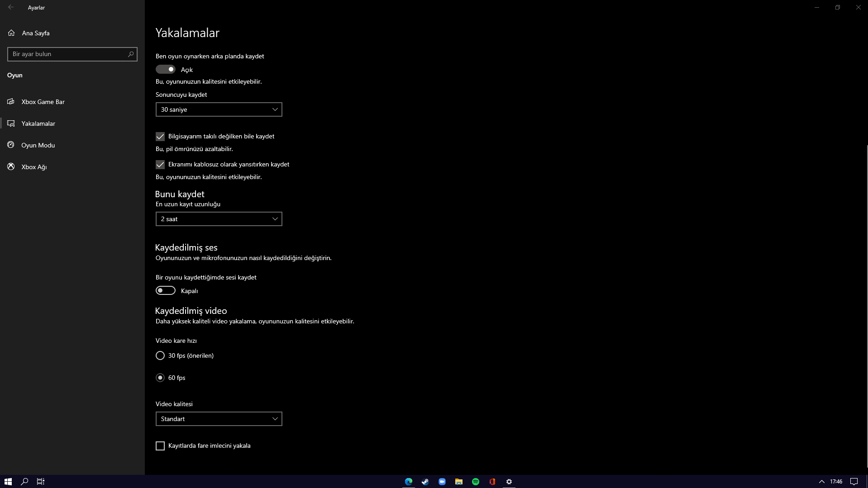
Task: Open the '30 saniye' dropdown
Action: (x=219, y=109)
